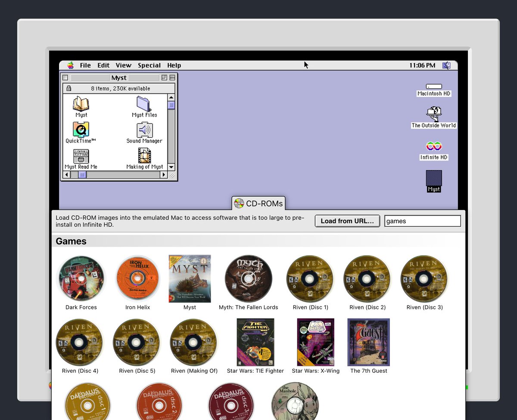The width and height of the screenshot is (517, 420).
Task: Click the Load from URL button
Action: tap(347, 221)
